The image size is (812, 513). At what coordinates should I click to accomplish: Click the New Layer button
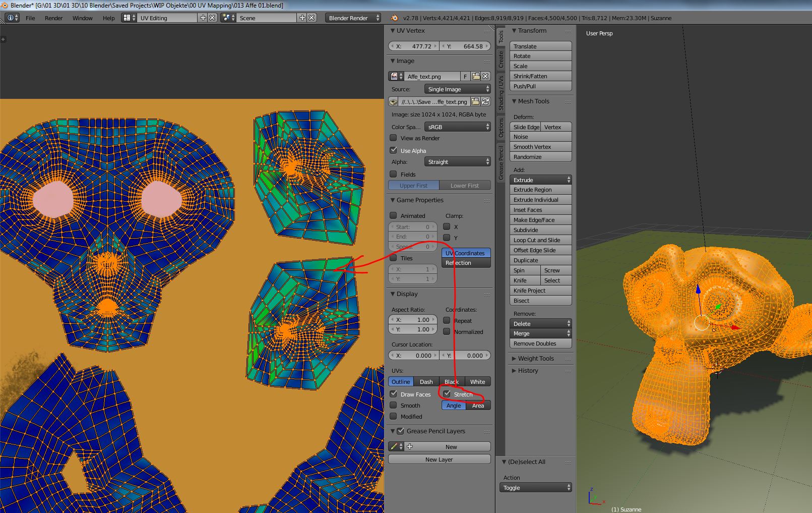pos(439,460)
